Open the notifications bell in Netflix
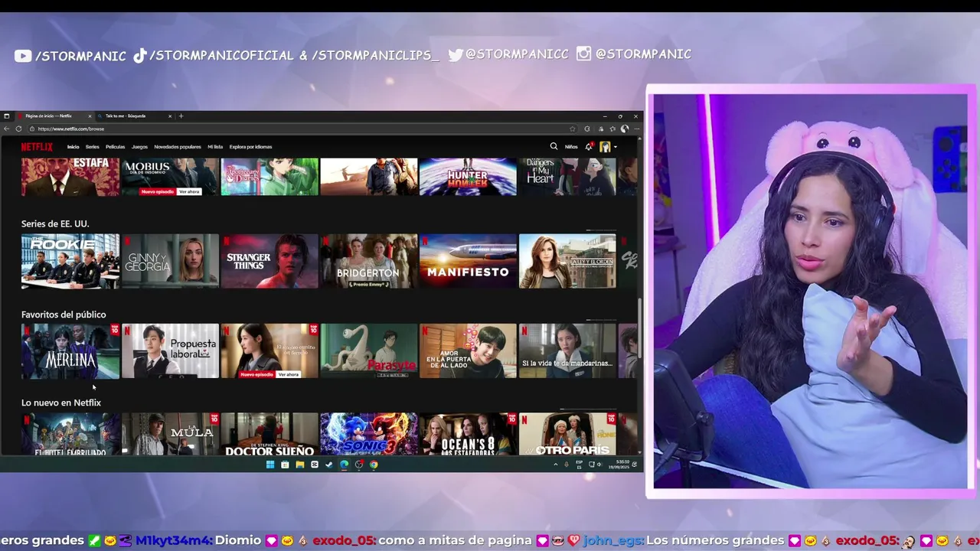Viewport: 980px width, 551px height. pyautogui.click(x=589, y=146)
